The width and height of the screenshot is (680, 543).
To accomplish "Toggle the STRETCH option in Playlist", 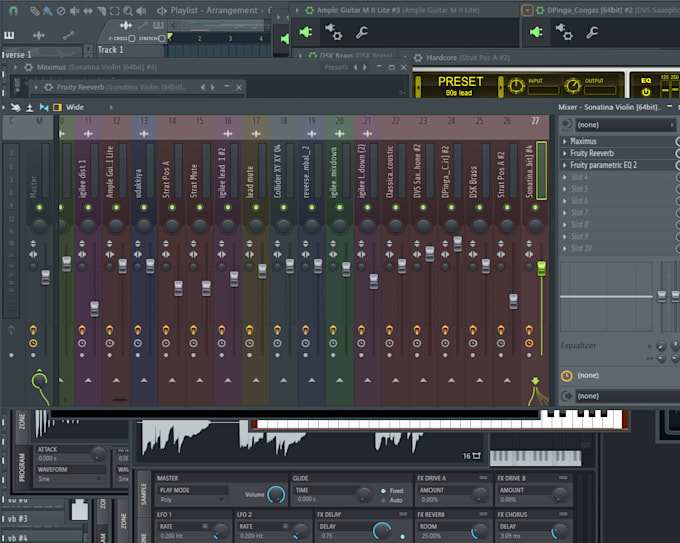I will [162, 39].
